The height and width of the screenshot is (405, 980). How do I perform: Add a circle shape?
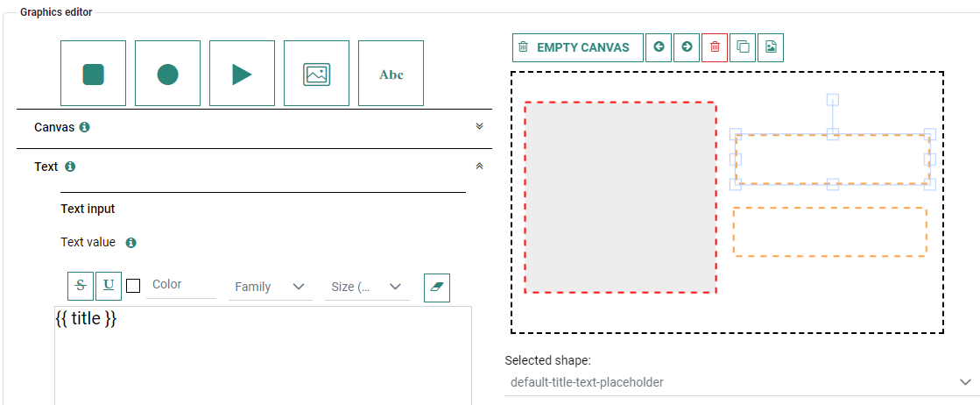[x=167, y=74]
